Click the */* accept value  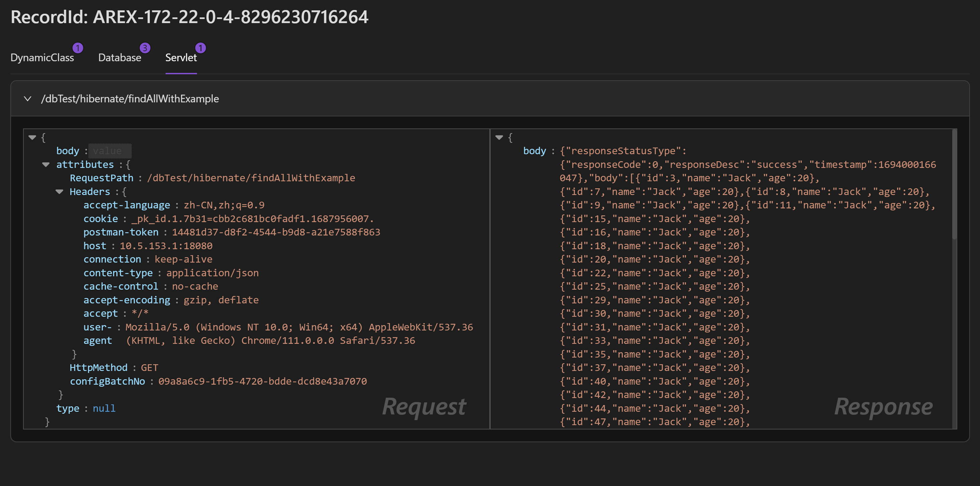coord(140,313)
